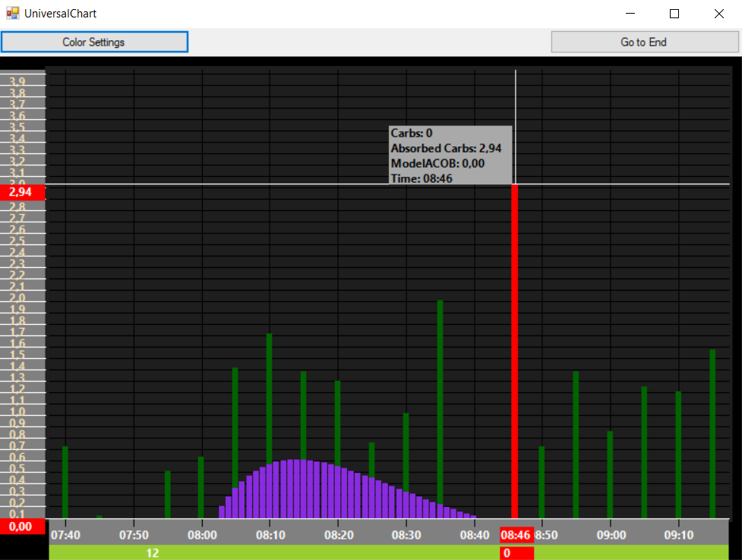Click the tooltip line Time: 08:46

422,178
